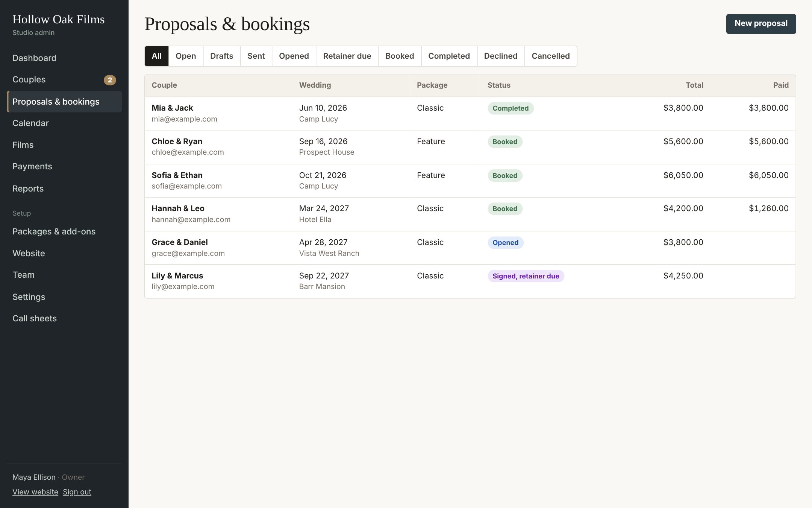This screenshot has height=508, width=812.
Task: Navigate to Films in sidebar
Action: 64,145
